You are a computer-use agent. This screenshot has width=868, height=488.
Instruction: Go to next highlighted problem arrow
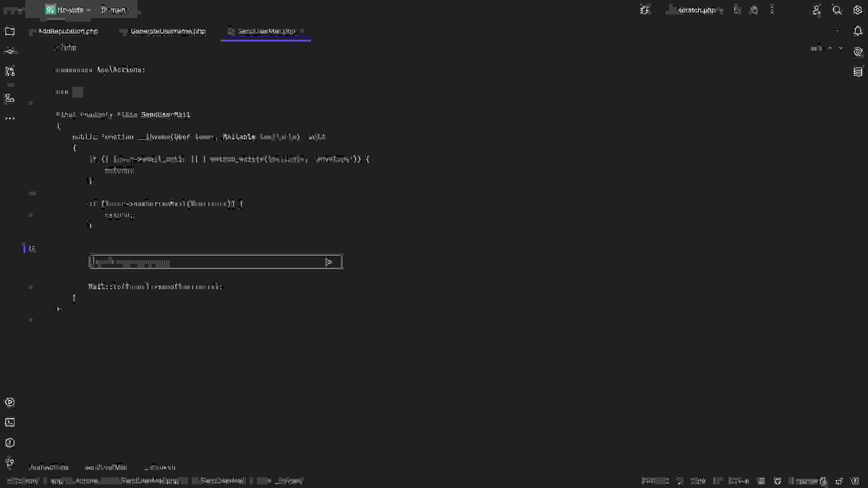(x=841, y=48)
